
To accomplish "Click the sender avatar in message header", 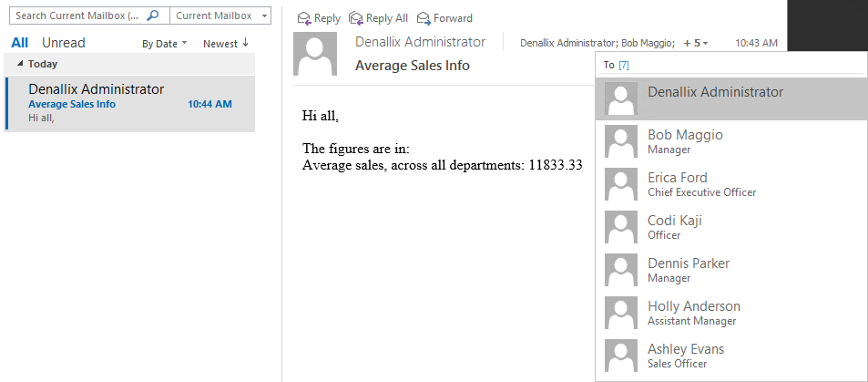I will [x=314, y=54].
